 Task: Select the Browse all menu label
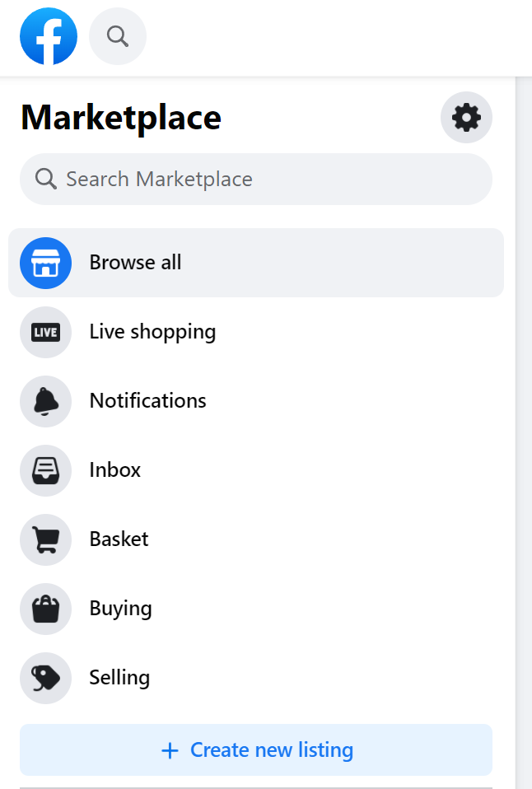click(x=136, y=263)
